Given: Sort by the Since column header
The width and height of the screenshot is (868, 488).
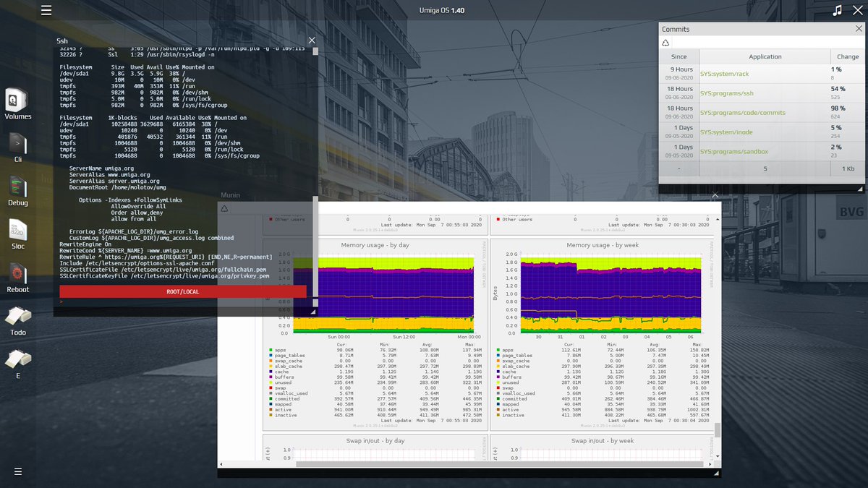Looking at the screenshot, I should [x=678, y=56].
